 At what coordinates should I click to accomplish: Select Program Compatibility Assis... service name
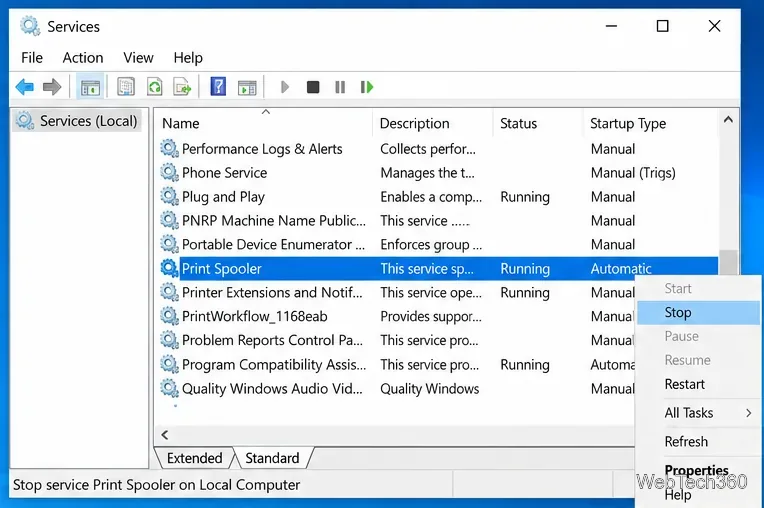pyautogui.click(x=274, y=365)
